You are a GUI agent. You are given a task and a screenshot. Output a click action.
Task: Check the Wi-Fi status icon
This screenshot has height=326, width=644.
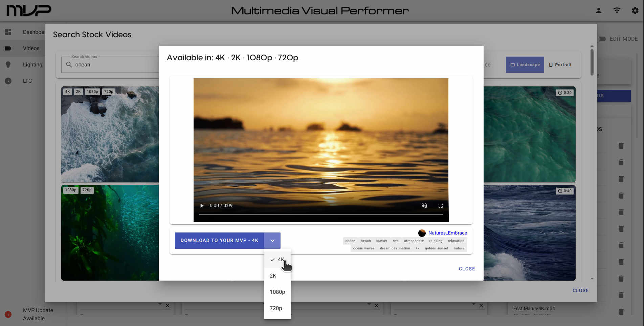pos(617,11)
